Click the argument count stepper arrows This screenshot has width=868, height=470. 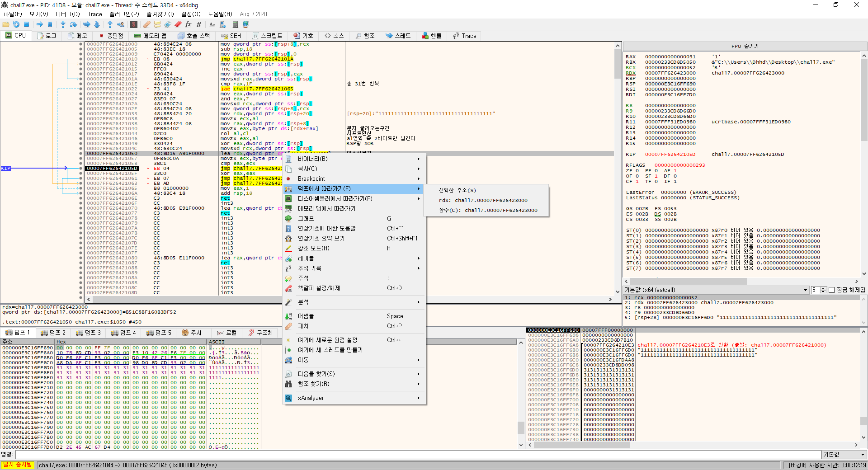click(x=823, y=290)
